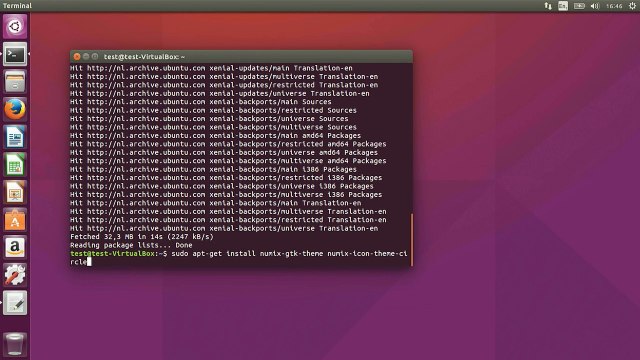
Task: Click the xenial-backports/main Sources line
Action: [x=200, y=102]
